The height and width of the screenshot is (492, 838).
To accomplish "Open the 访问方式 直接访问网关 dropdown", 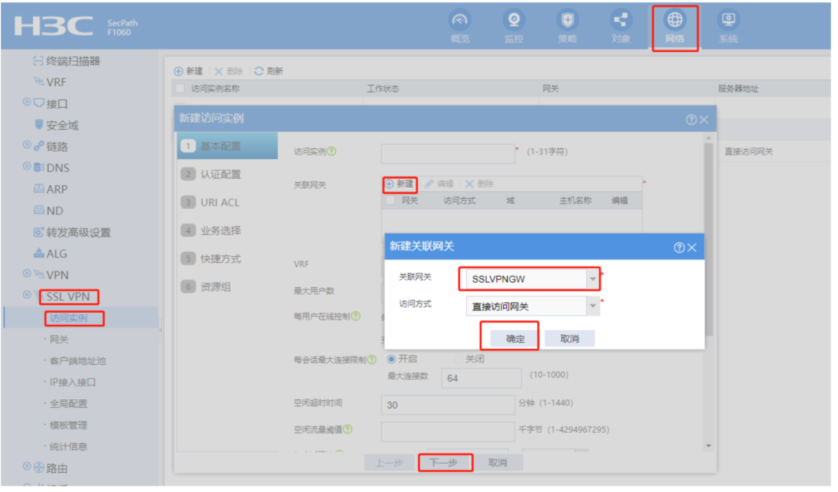I will click(x=593, y=306).
